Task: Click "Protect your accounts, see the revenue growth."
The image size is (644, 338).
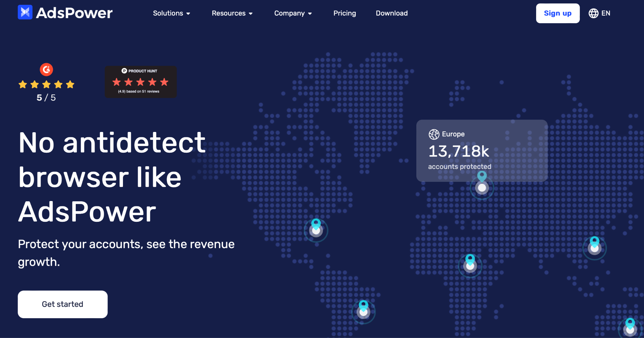Action: pyautogui.click(x=126, y=253)
